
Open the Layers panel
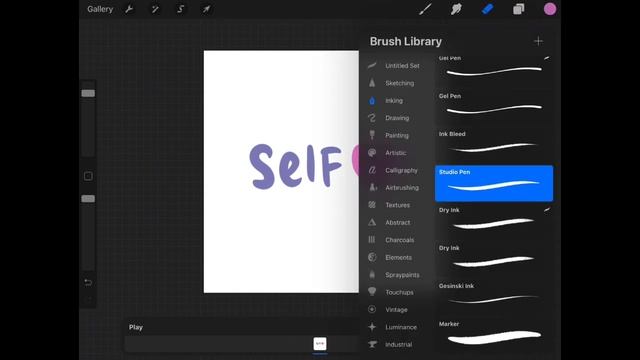tap(518, 9)
